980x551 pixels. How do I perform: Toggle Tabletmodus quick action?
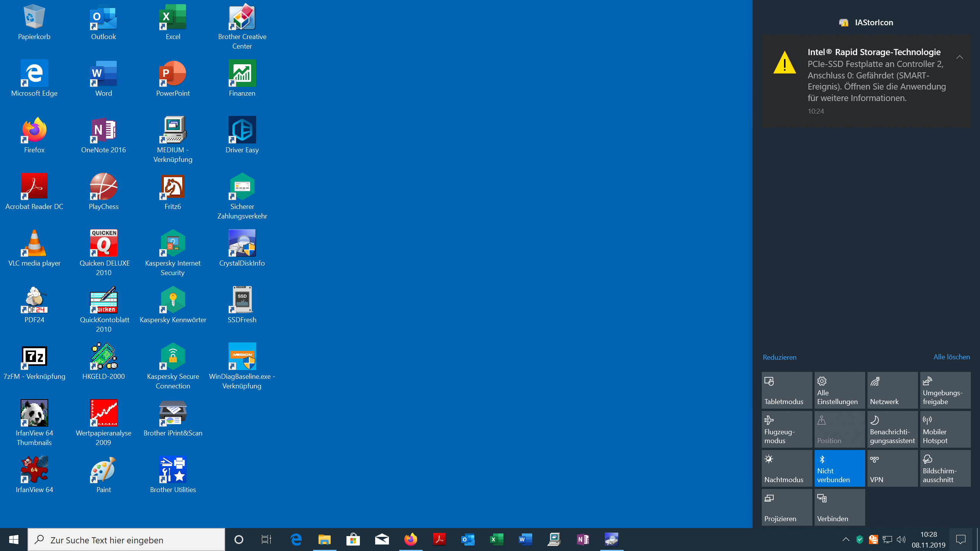(x=787, y=390)
